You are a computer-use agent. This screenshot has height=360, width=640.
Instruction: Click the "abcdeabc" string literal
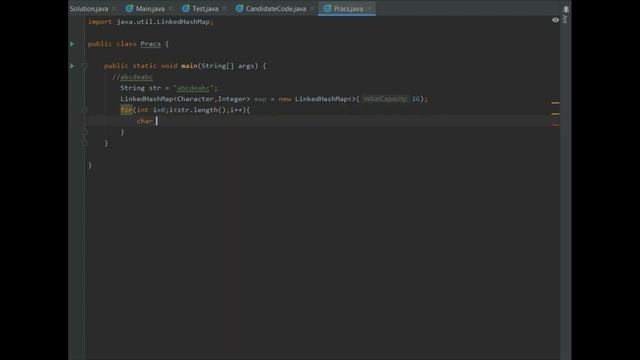[193, 88]
